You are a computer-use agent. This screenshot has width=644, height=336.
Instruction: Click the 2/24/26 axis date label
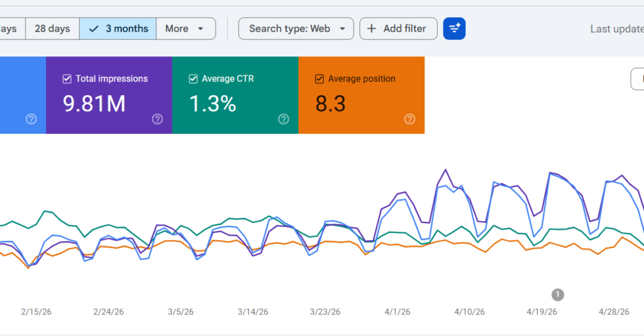point(108,312)
